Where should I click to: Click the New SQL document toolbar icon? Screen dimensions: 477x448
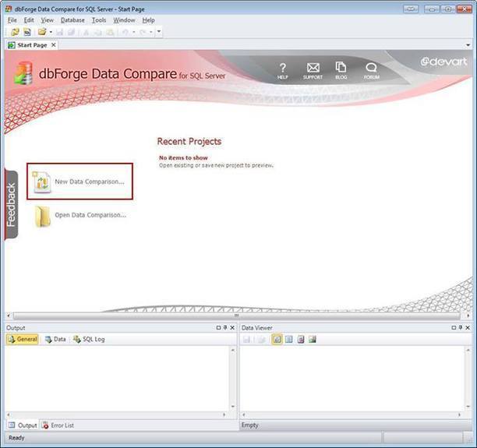(x=27, y=32)
